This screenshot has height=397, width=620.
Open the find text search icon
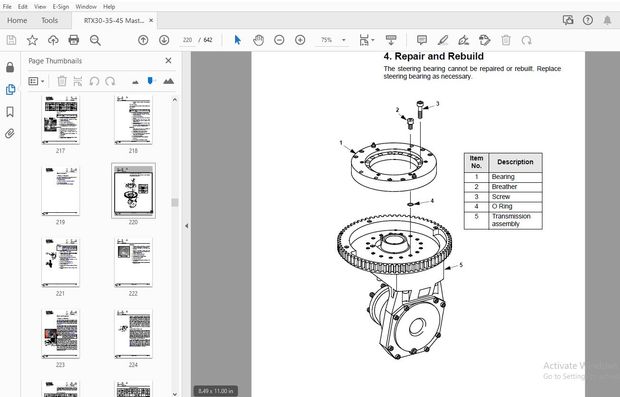coord(95,40)
